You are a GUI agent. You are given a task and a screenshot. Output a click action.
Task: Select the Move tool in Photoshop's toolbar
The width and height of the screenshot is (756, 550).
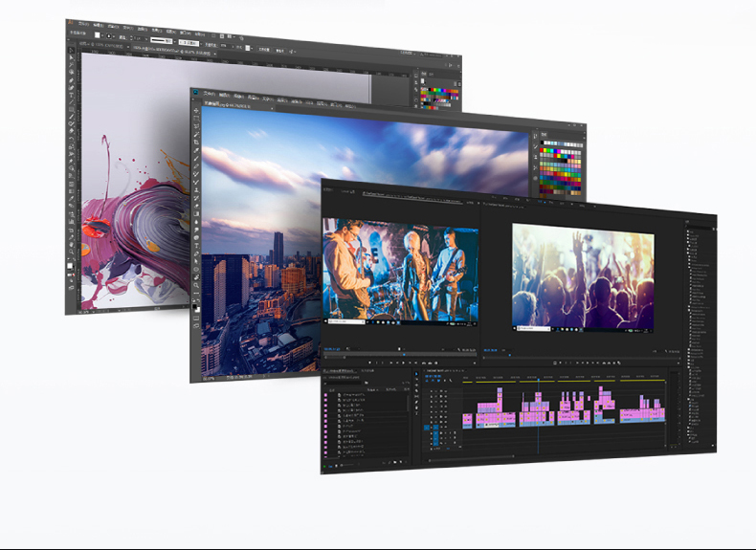point(196,112)
